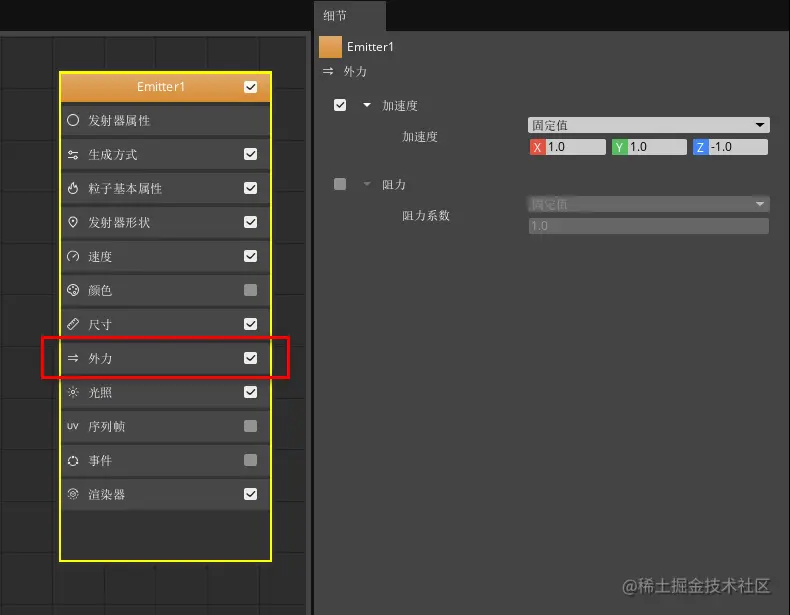Click the 加速度 property label under the section
The width and height of the screenshot is (790, 615).
(420, 136)
